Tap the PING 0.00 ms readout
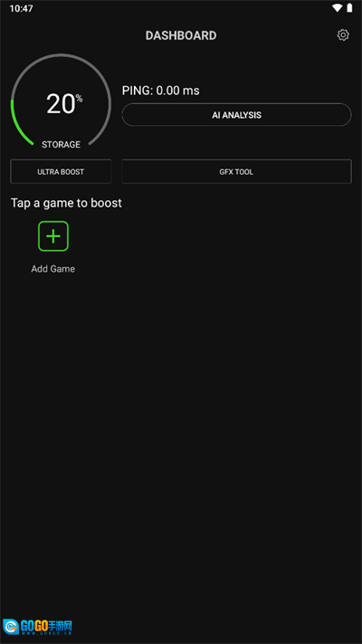The width and height of the screenshot is (362, 644). click(x=160, y=91)
